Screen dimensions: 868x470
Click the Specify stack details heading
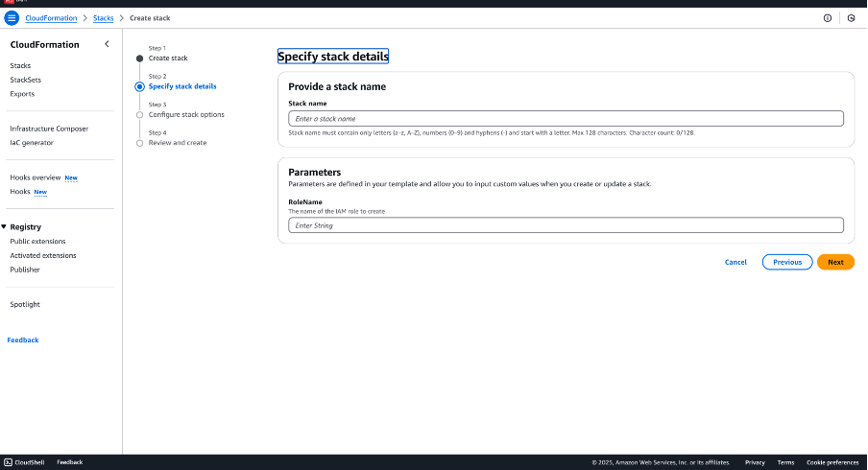coord(333,57)
